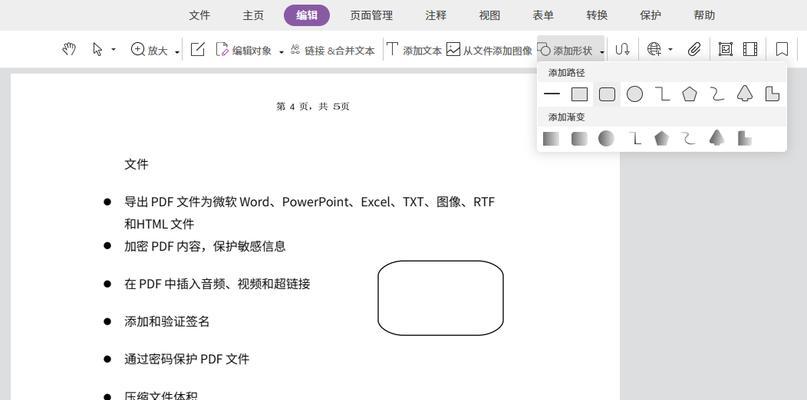Click the line 通过密码保护 PDF 文件
Image resolution: width=807 pixels, height=400 pixels.
187,359
